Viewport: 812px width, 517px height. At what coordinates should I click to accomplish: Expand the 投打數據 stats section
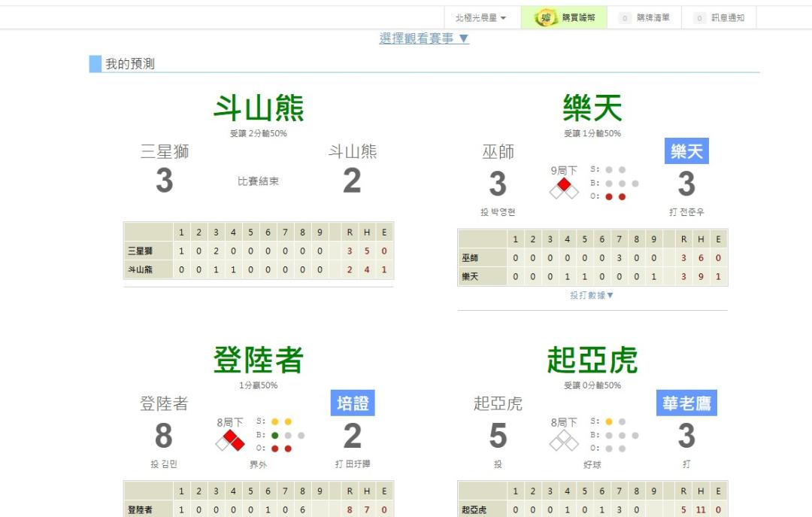592,295
